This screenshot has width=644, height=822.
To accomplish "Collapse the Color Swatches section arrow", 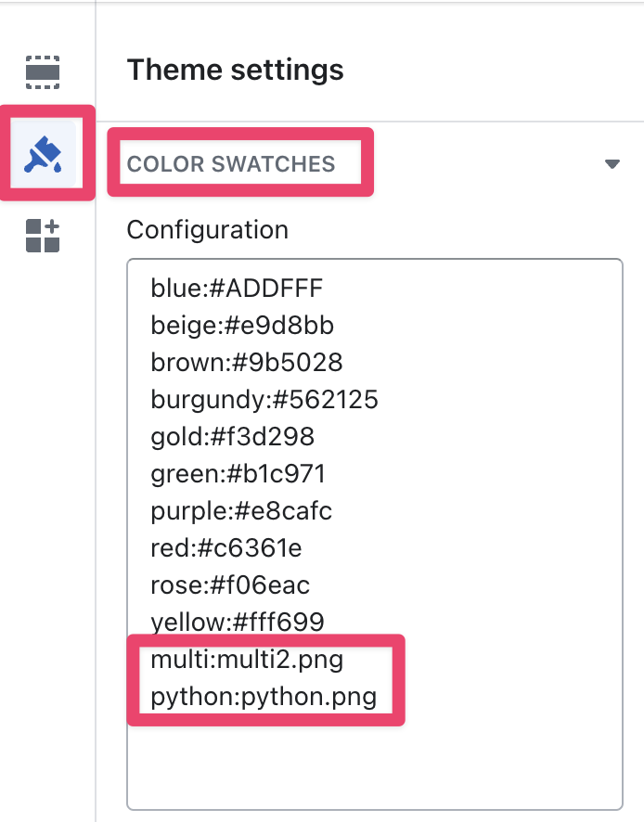I will 612,164.
